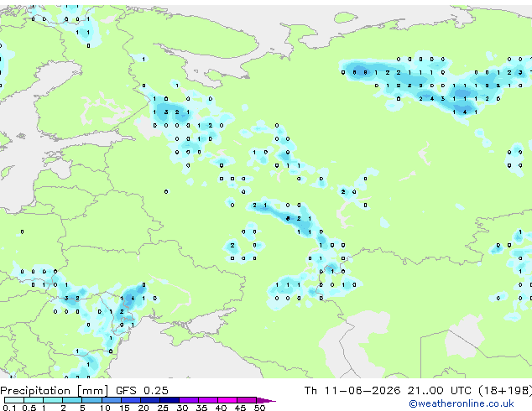Click the 30–35 mm purple swatch

pos(188,400)
